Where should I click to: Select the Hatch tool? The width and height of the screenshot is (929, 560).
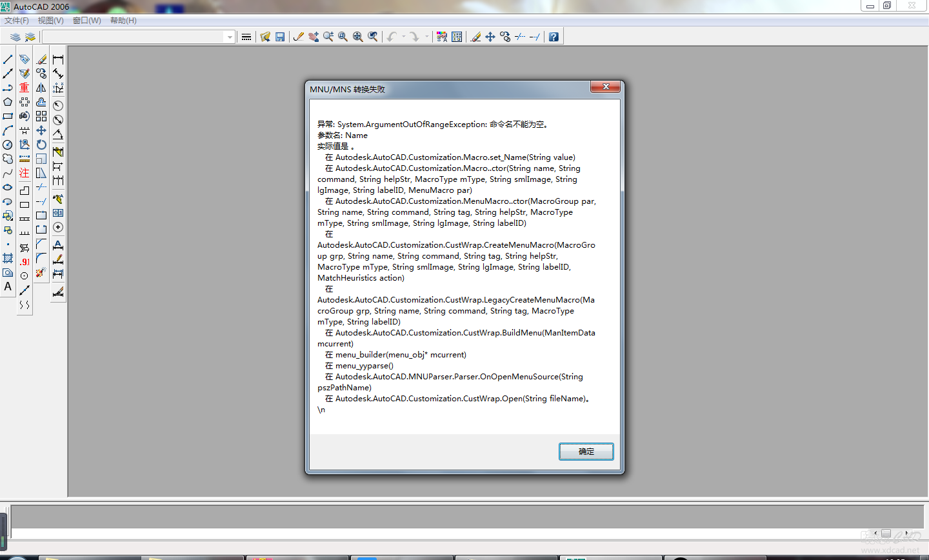click(x=8, y=258)
